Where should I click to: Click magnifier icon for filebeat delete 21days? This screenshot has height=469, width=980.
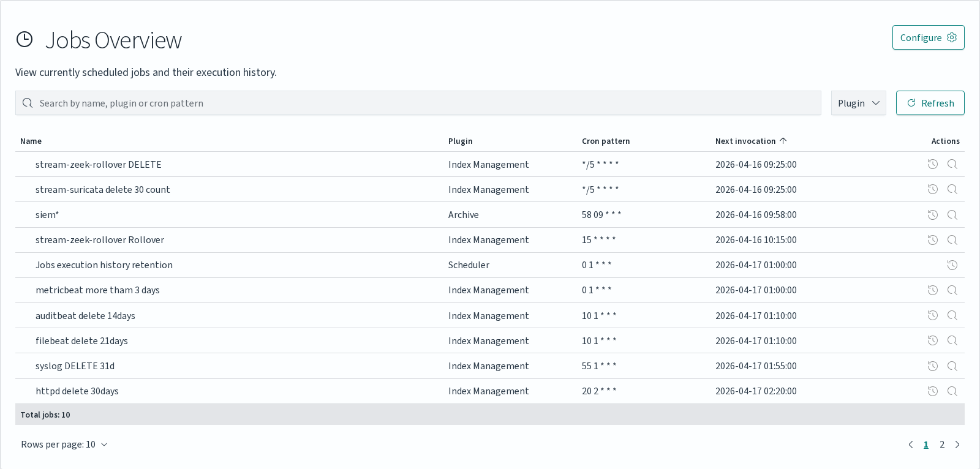tap(952, 340)
